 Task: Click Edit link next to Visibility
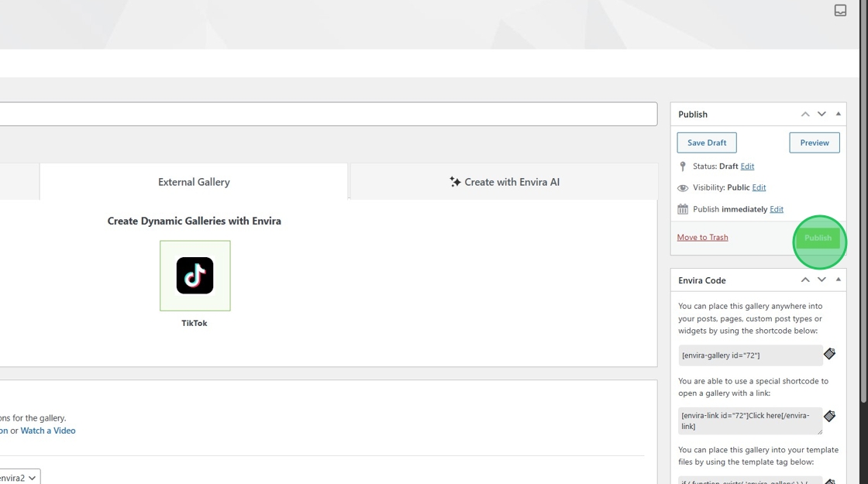[759, 187]
